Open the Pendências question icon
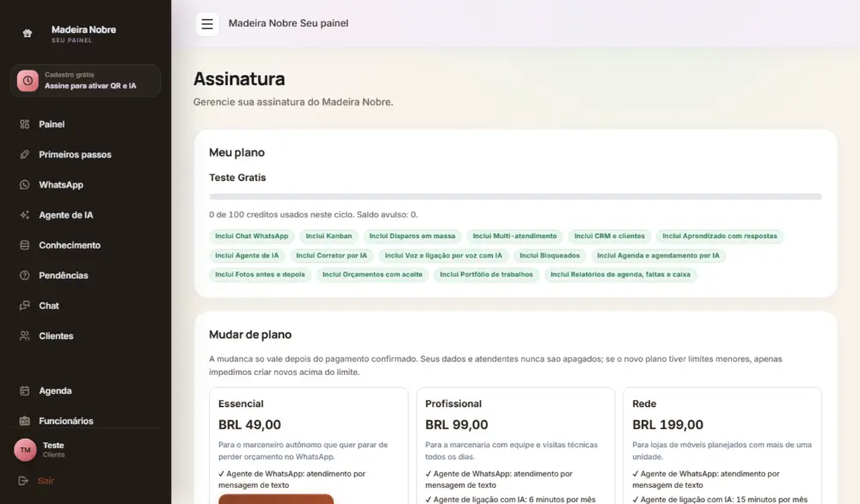The width and height of the screenshot is (860, 504). tap(25, 275)
